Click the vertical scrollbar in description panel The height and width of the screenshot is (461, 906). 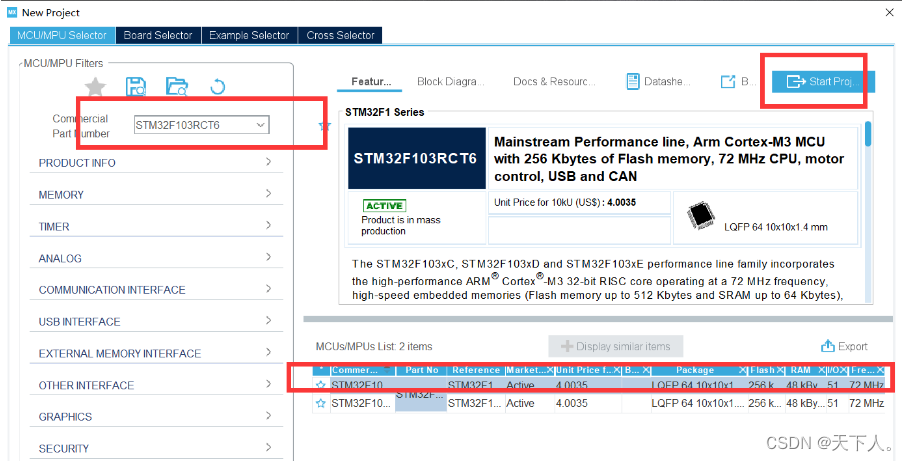(x=868, y=134)
